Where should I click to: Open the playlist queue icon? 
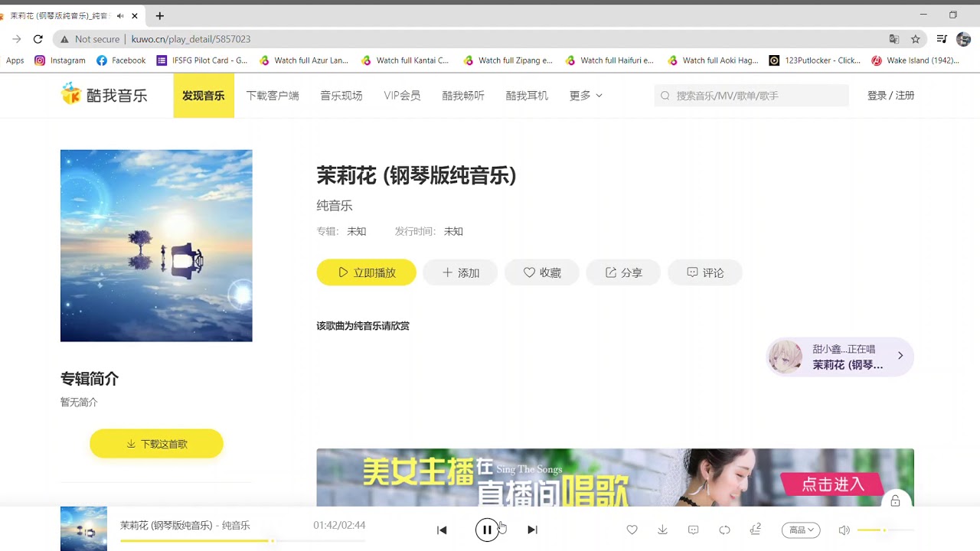[x=755, y=529]
